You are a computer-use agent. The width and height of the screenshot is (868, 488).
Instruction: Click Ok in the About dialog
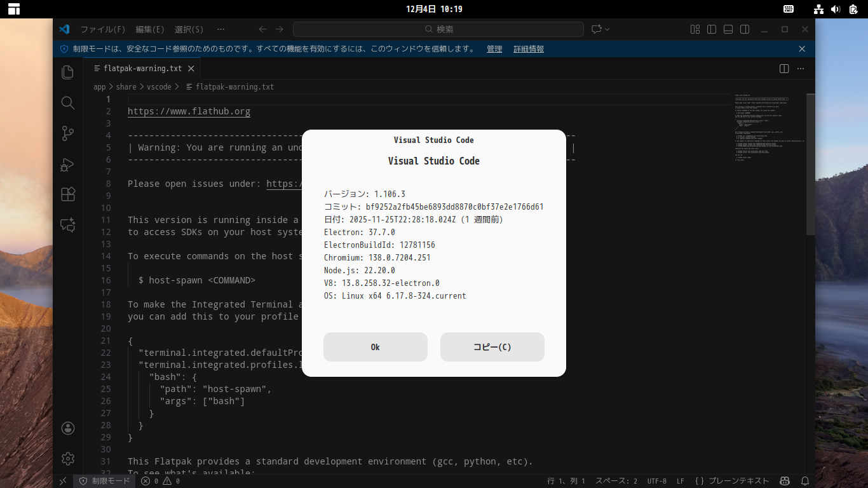tap(376, 347)
